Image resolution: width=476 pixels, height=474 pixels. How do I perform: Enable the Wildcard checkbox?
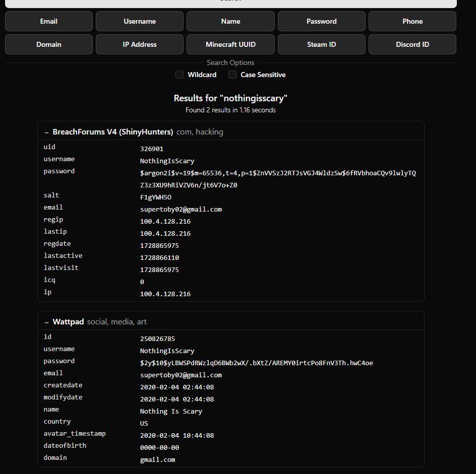coord(180,75)
